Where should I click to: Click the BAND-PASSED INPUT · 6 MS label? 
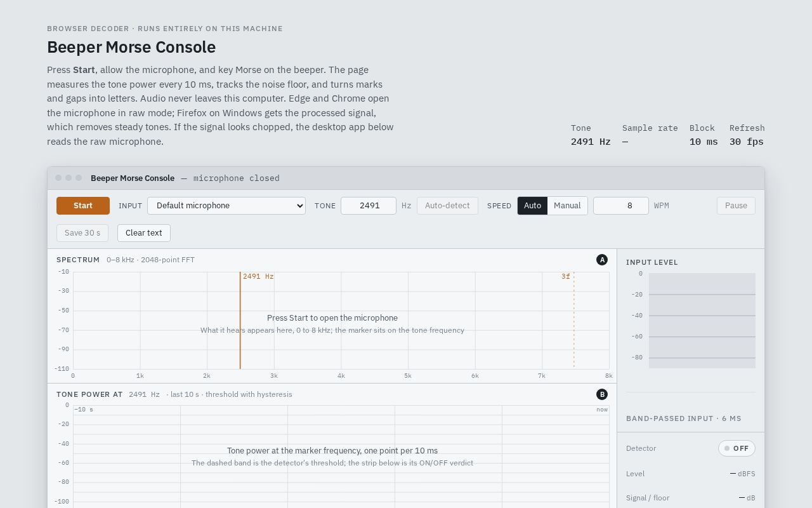(684, 418)
